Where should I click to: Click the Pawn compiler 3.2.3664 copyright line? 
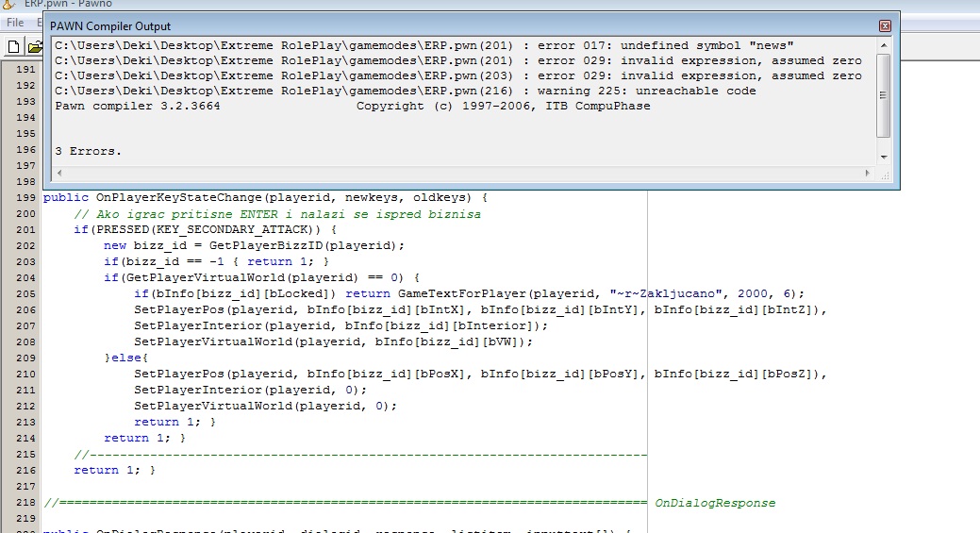click(353, 106)
